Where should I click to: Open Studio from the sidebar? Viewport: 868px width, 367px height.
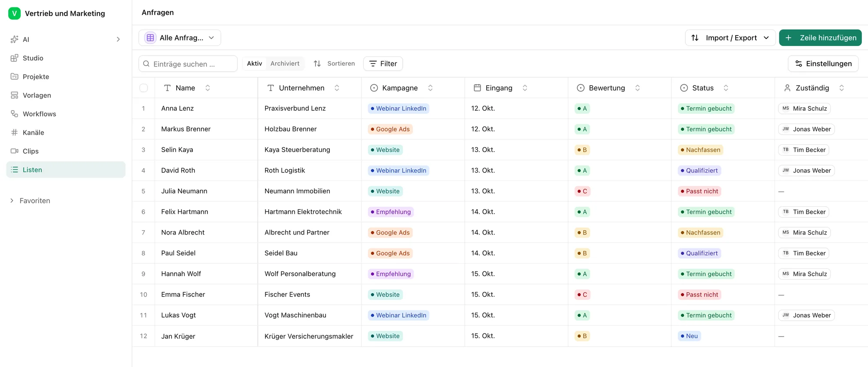[x=66, y=58]
